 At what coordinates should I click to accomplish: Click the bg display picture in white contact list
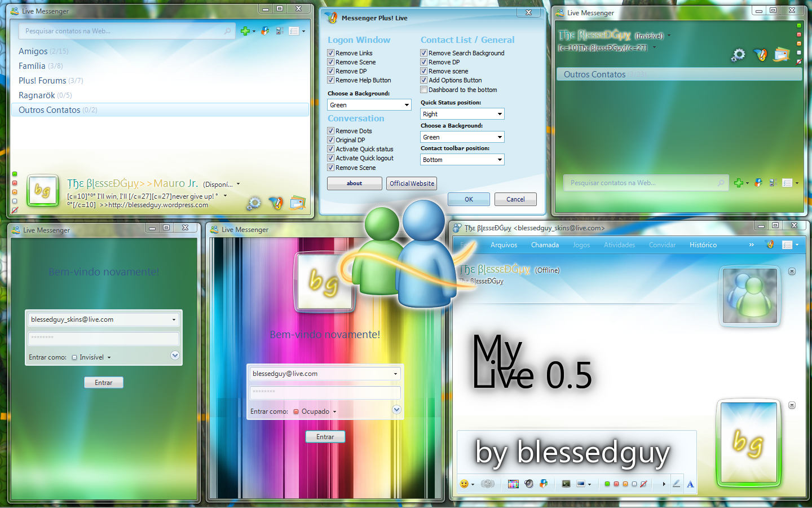pos(43,190)
